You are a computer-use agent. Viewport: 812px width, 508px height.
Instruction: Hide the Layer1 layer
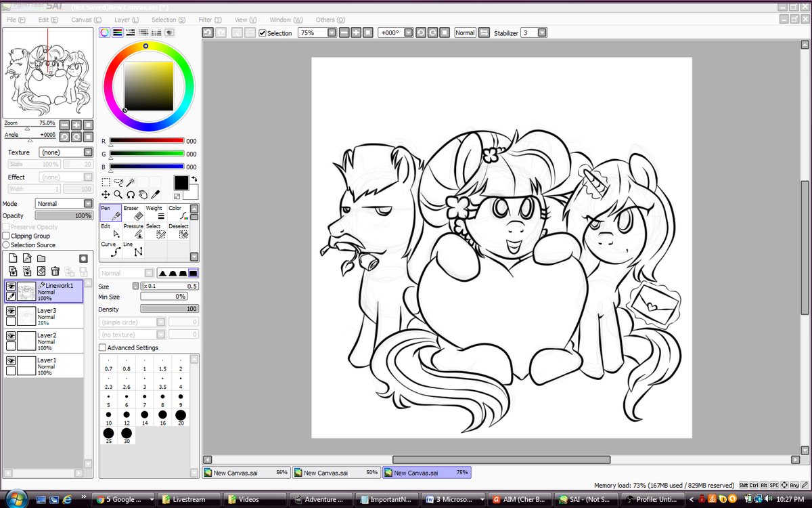pos(11,361)
